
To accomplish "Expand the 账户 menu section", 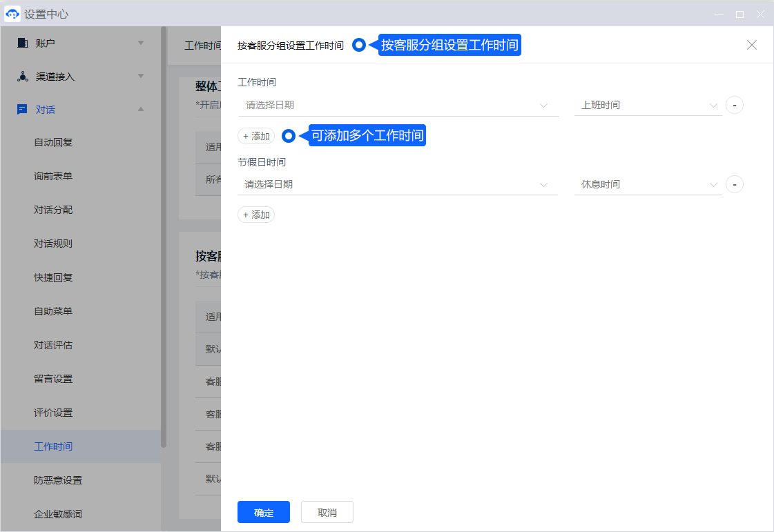I will (141, 43).
